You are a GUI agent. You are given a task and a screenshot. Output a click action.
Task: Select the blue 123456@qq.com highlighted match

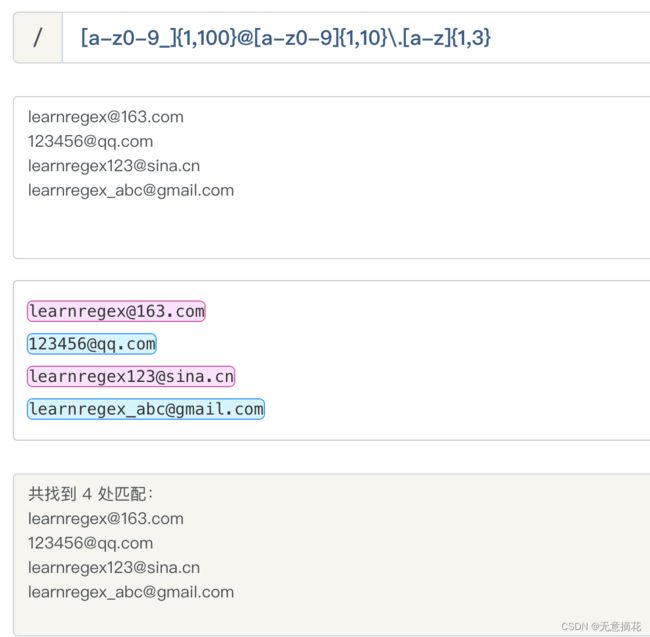(x=92, y=344)
